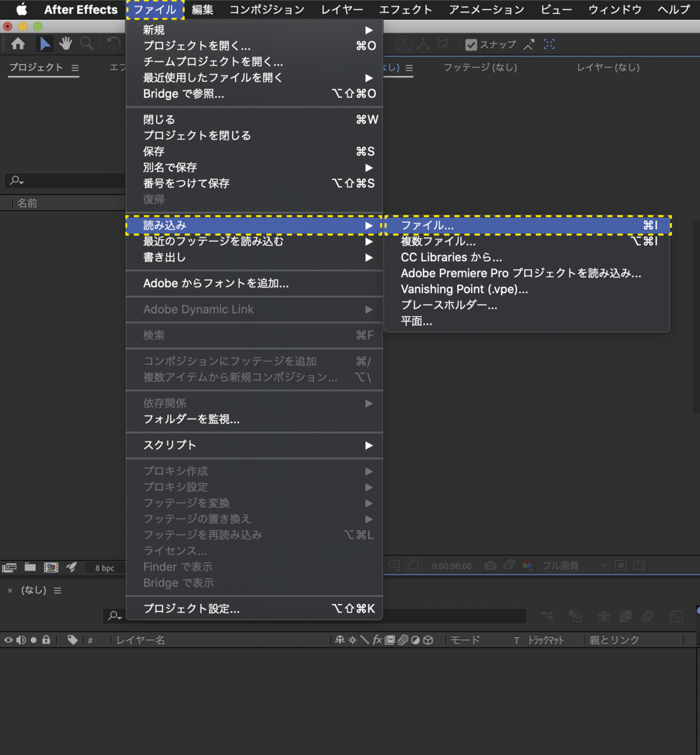Viewport: 700px width, 755px height.
Task: Click the label tag column icon in timeline
Action: [73, 640]
